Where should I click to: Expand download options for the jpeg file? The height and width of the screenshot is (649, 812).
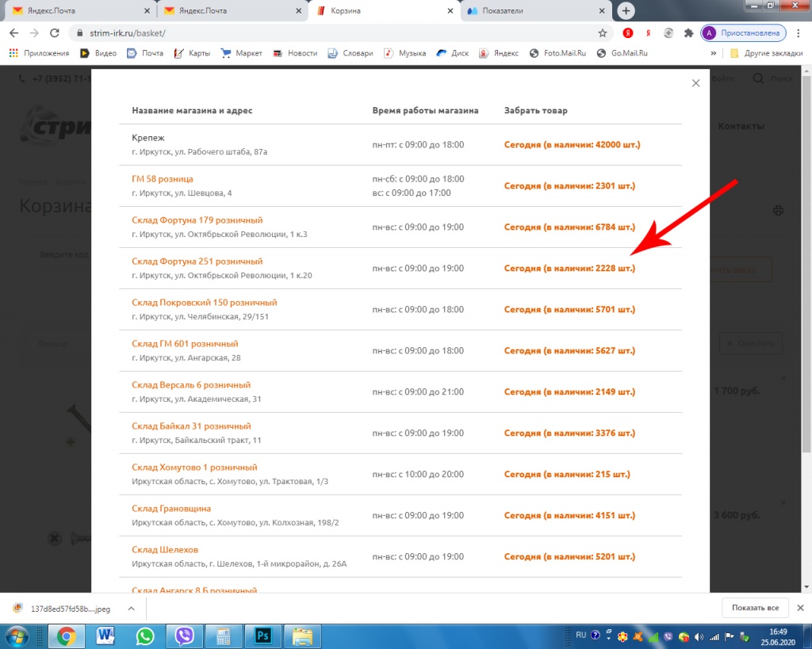131,608
